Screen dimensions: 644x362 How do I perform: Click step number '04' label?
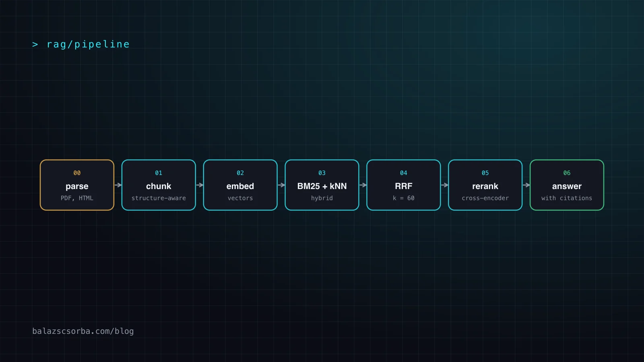point(404,173)
